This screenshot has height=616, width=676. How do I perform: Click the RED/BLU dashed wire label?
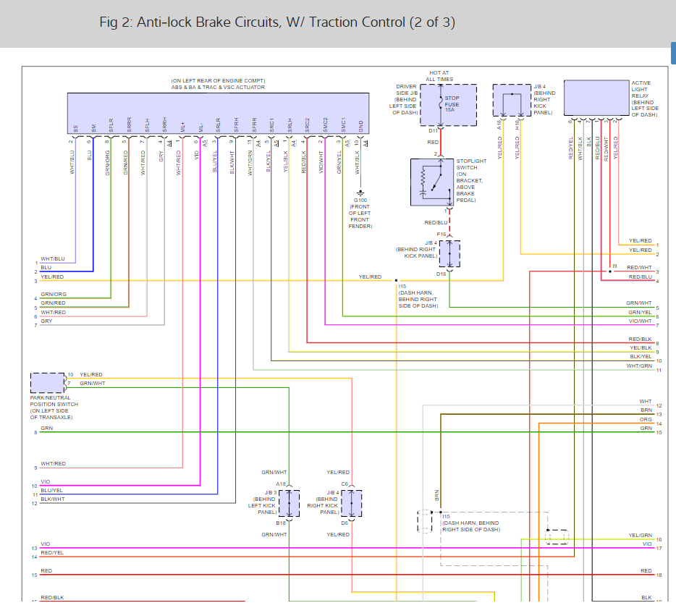pyautogui.click(x=436, y=222)
